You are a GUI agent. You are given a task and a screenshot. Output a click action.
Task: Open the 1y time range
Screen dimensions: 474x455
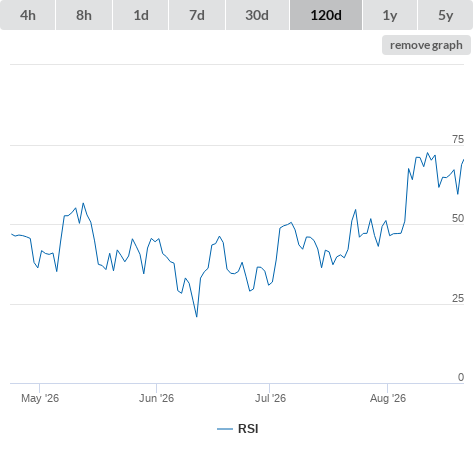tap(390, 15)
